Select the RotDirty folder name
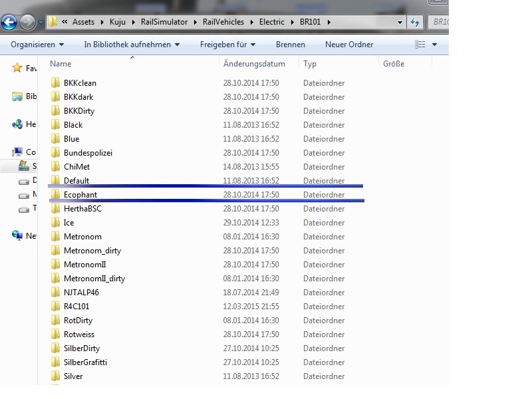Viewport: 532px width, 399px height. (x=78, y=321)
